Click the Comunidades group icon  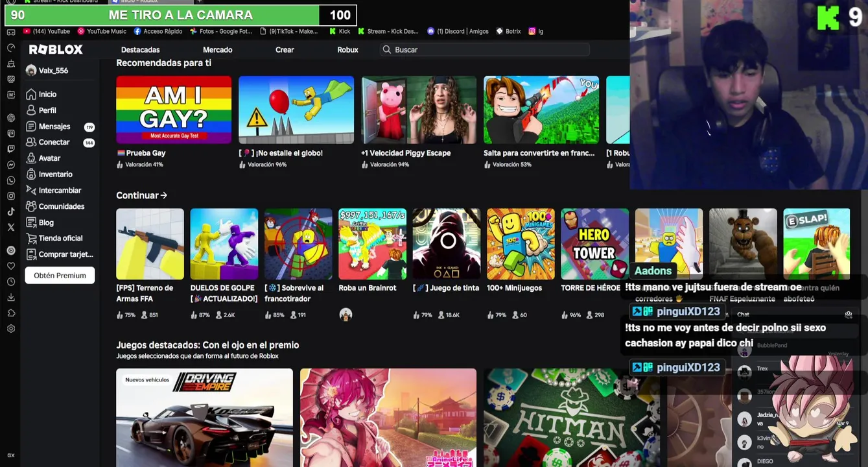[x=30, y=206]
